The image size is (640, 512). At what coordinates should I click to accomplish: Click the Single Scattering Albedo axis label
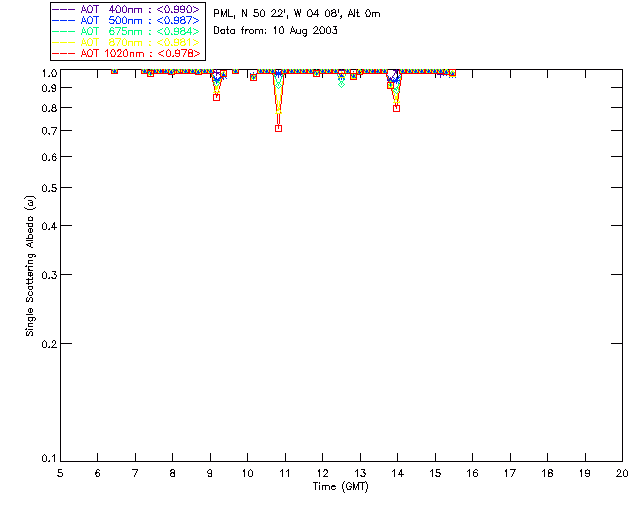pos(31,266)
